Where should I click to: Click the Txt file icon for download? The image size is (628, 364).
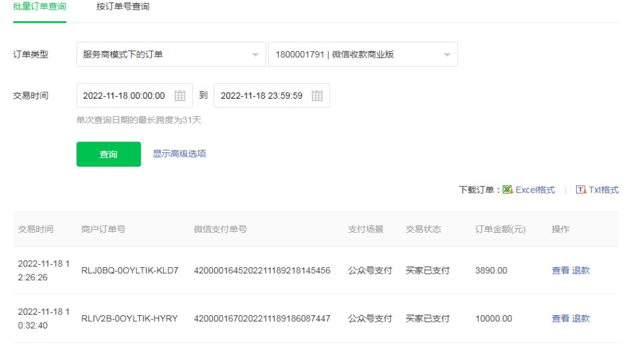point(581,190)
